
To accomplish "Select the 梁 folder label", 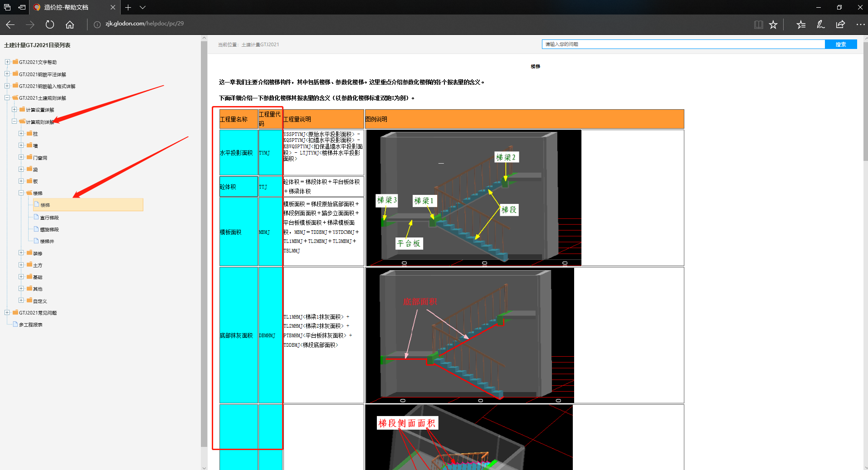I will [x=35, y=170].
